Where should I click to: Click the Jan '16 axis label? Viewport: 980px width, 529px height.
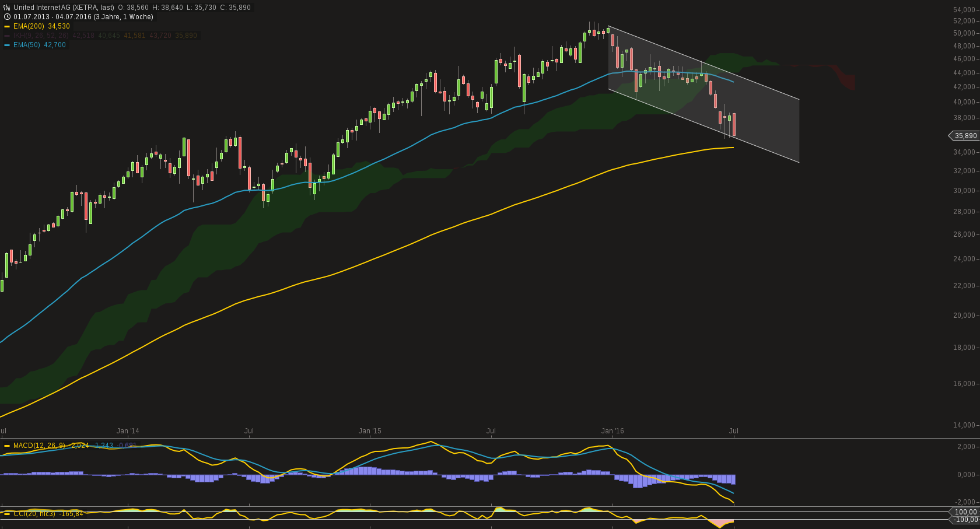click(x=612, y=431)
